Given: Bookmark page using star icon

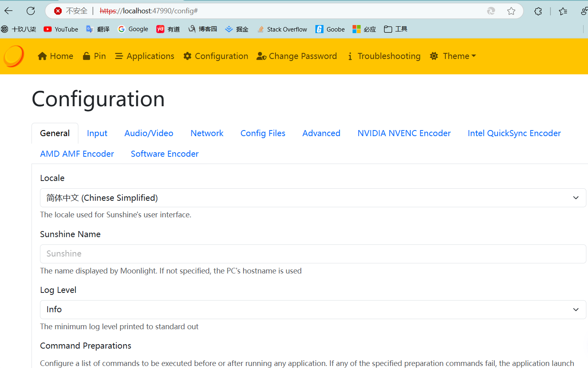Looking at the screenshot, I should [x=511, y=11].
